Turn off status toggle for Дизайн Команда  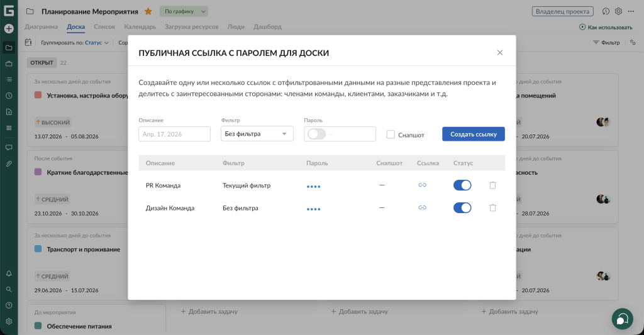[462, 208]
